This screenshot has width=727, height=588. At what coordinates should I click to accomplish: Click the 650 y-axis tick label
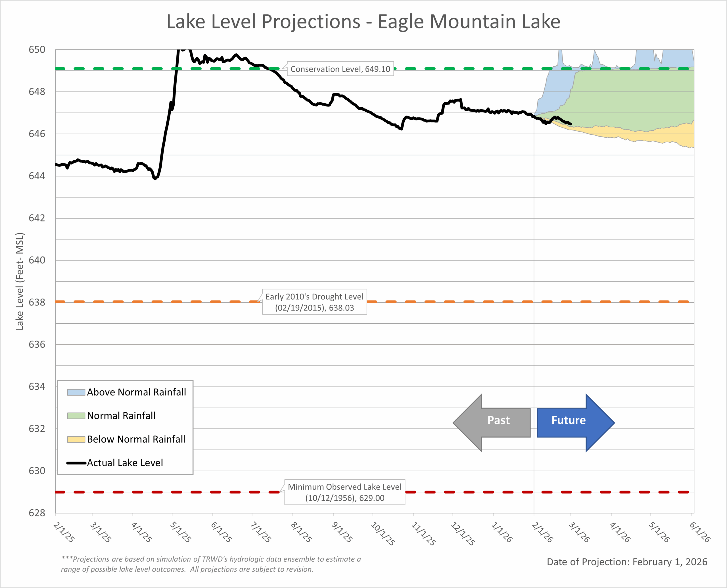click(37, 50)
